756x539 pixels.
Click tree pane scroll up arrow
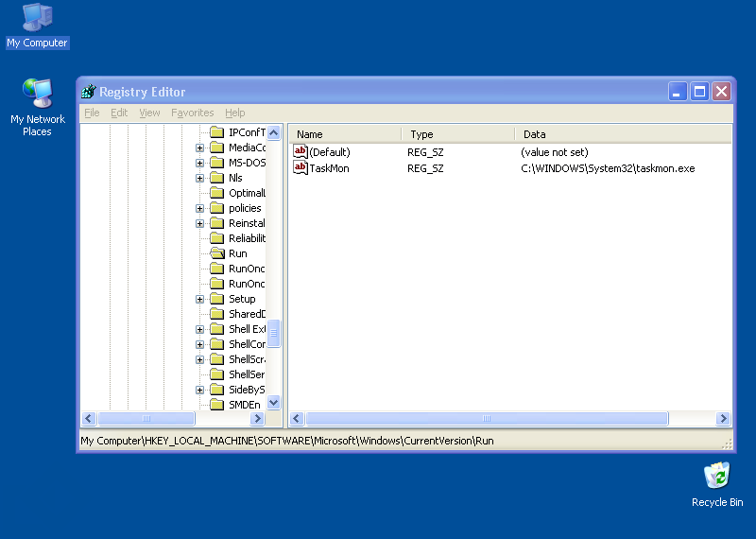tap(274, 132)
